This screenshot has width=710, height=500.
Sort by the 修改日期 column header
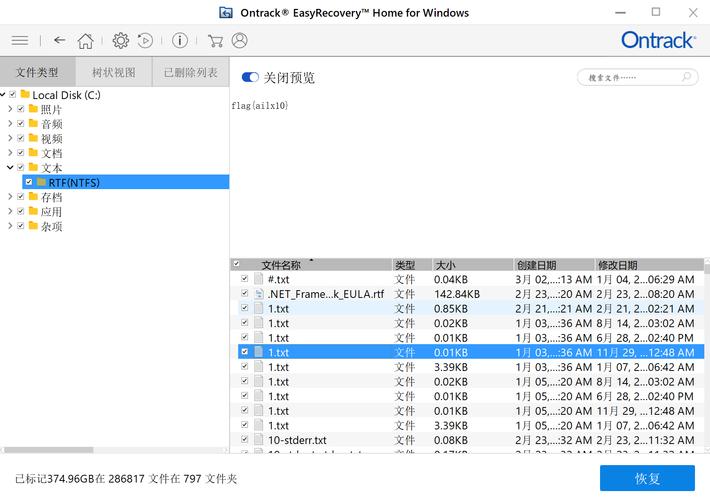click(649, 264)
